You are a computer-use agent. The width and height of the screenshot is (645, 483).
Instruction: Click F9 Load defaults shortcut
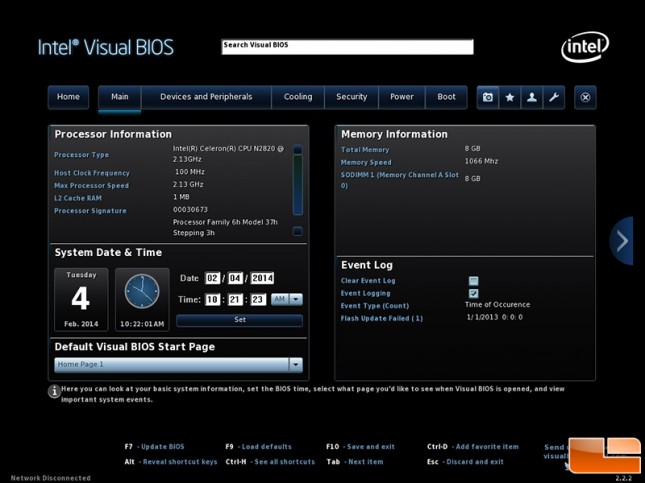(x=258, y=447)
